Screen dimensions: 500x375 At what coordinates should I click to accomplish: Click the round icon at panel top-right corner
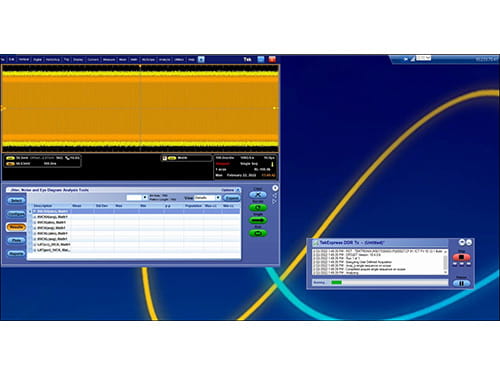[275, 188]
